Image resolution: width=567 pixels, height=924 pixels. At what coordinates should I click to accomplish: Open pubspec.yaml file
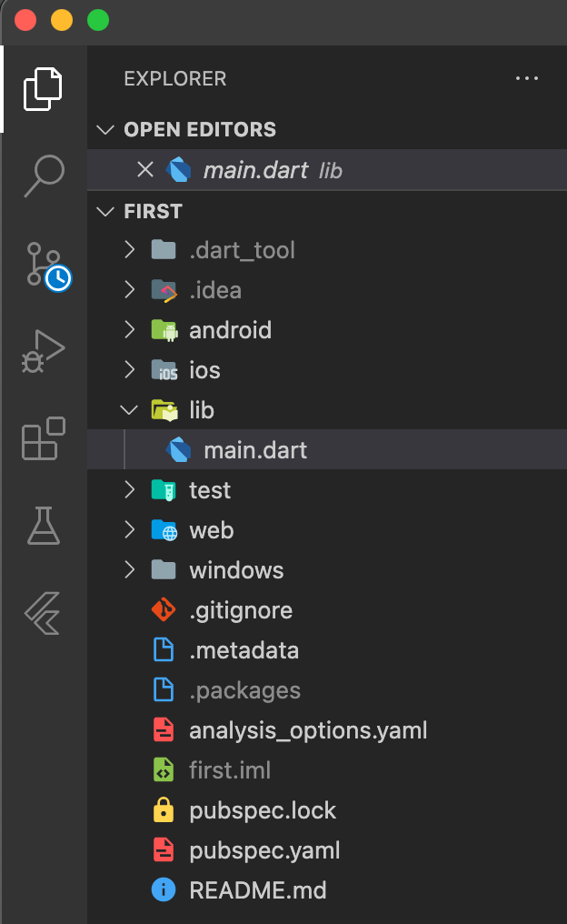pos(264,850)
